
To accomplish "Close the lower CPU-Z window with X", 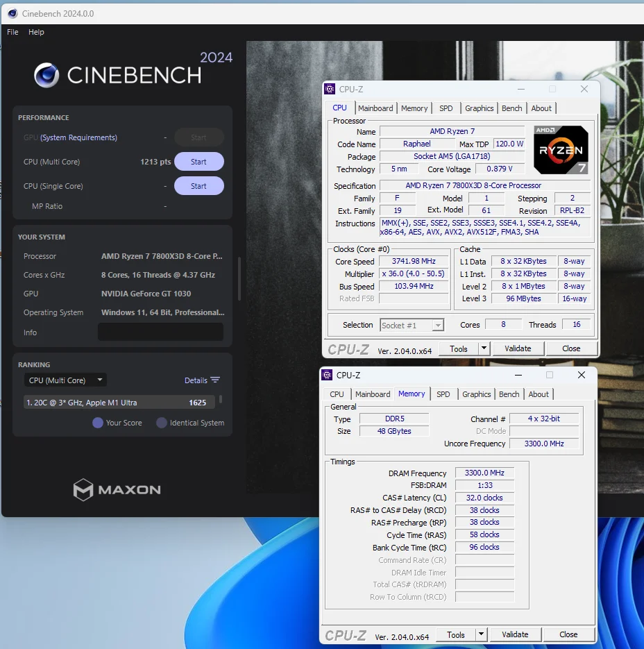I will [581, 375].
